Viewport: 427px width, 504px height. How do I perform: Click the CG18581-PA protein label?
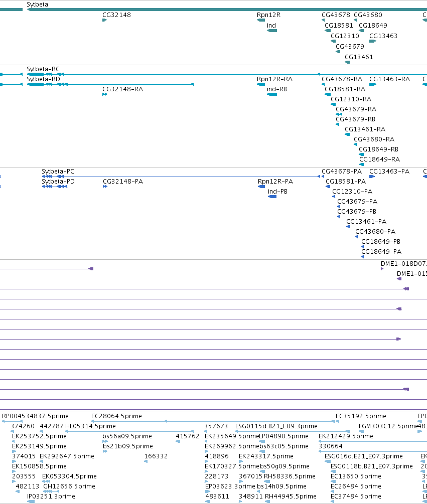[346, 181]
